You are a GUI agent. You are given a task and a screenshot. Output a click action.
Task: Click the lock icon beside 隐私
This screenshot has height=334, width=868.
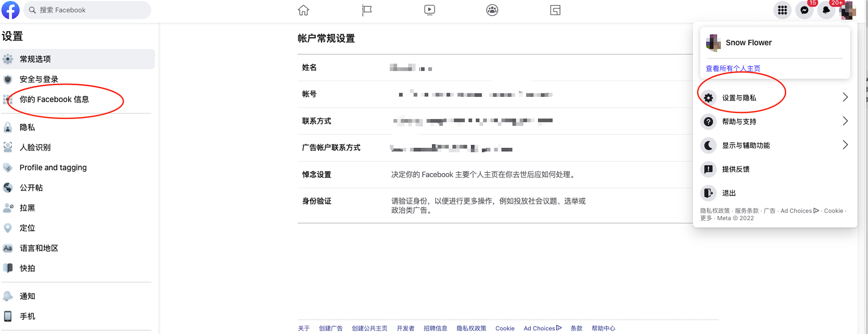[8, 127]
